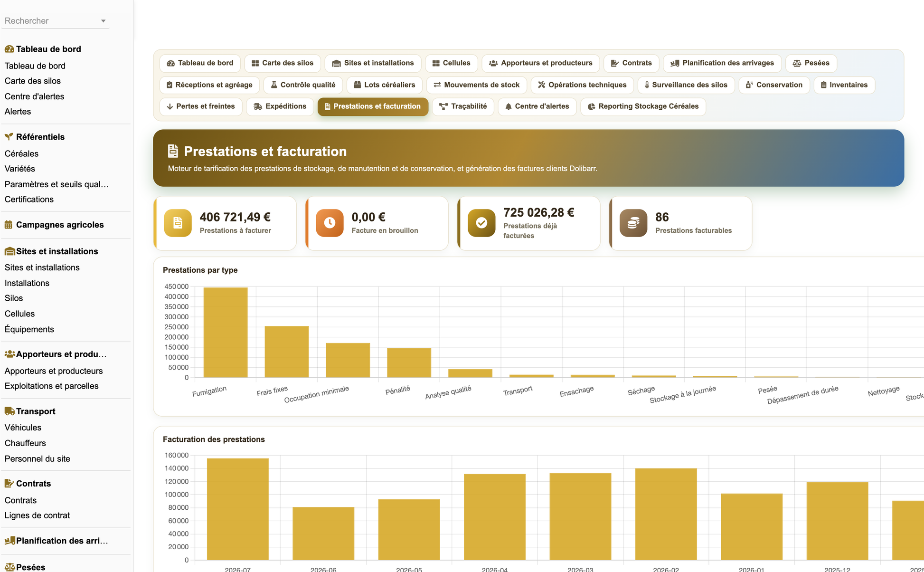Screen dimensions: 924x572
Task: Open the Réceptions et agréage tab
Action: click(x=209, y=85)
